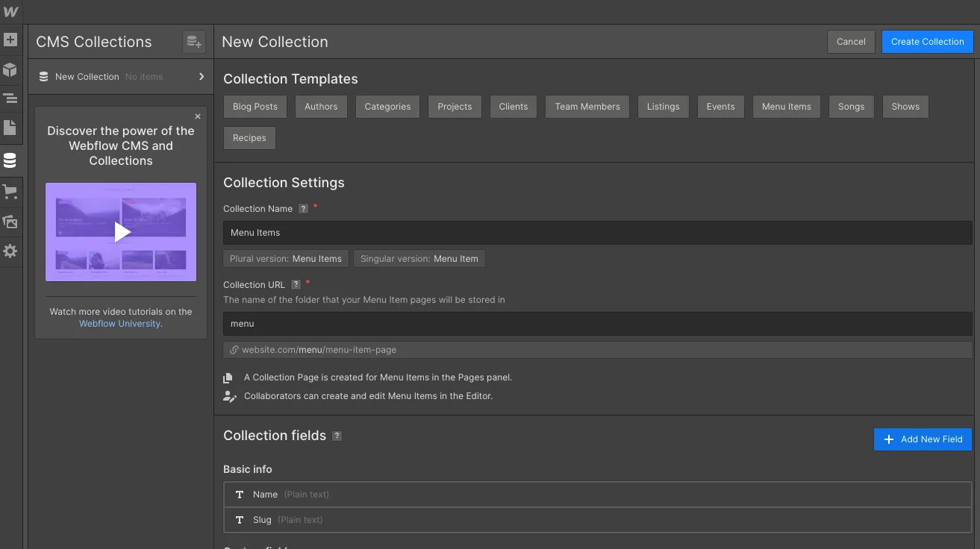Screen dimensions: 980x549
Task: Choose the Shows template
Action: 905,107
